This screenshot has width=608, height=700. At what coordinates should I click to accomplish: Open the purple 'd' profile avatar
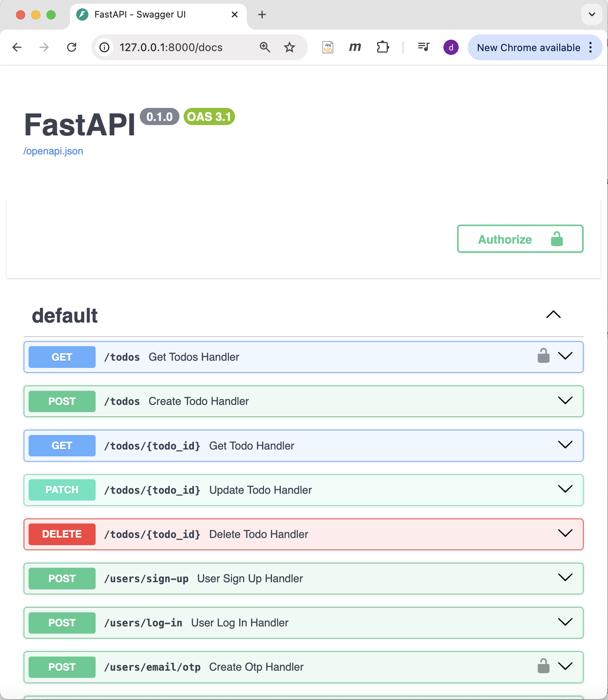point(451,47)
